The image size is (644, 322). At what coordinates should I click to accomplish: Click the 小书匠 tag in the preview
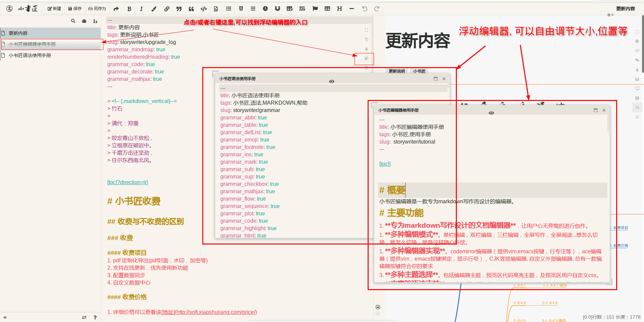pos(419,71)
